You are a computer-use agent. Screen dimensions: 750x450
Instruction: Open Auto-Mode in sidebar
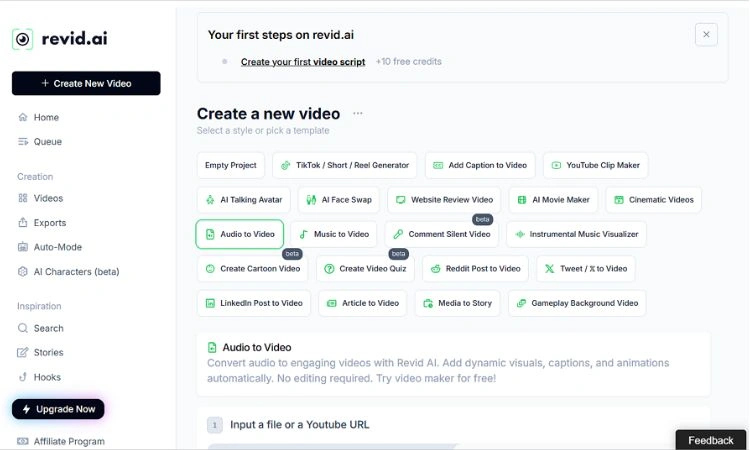click(50, 247)
